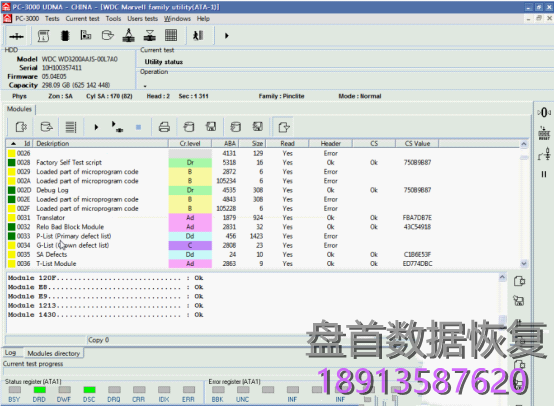Click the printer icon in Modules toolbar
This screenshot has width=554, height=406.
pyautogui.click(x=164, y=127)
